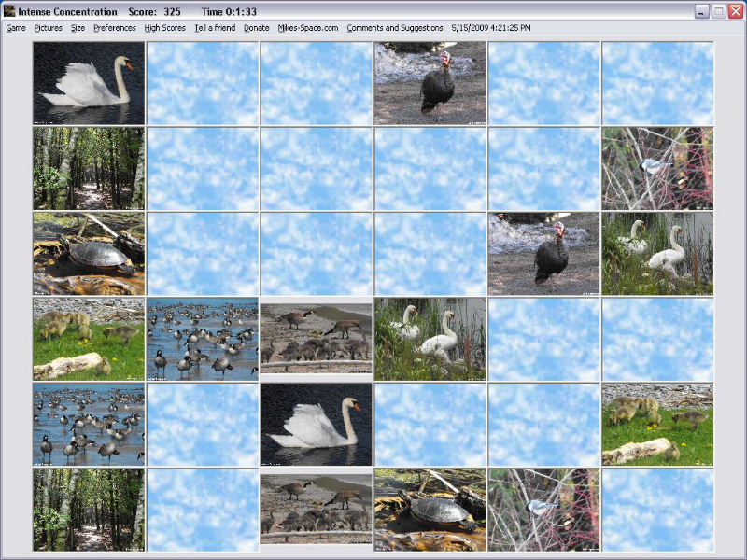
Task: Choose the geese on beach card in bottom row
Action: pyautogui.click(x=316, y=509)
